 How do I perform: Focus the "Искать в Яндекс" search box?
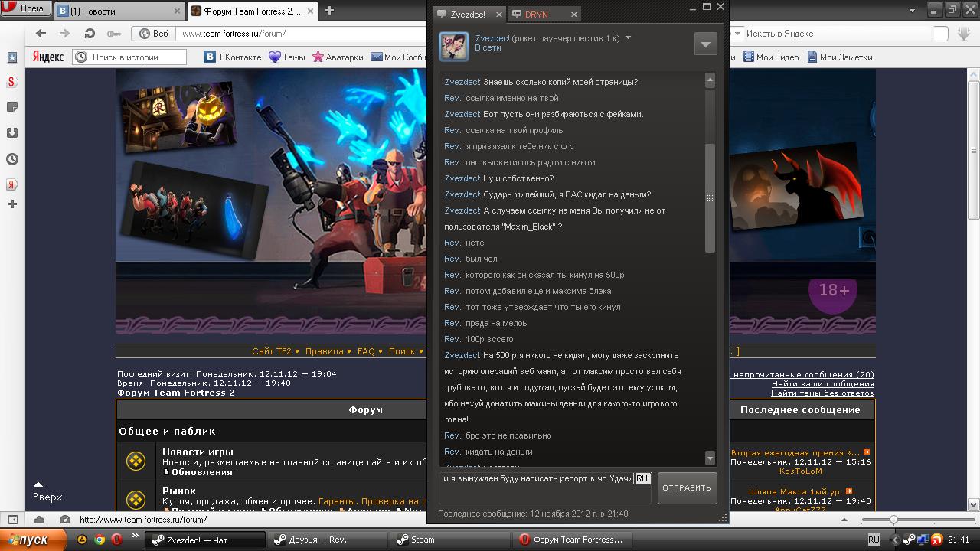[838, 34]
